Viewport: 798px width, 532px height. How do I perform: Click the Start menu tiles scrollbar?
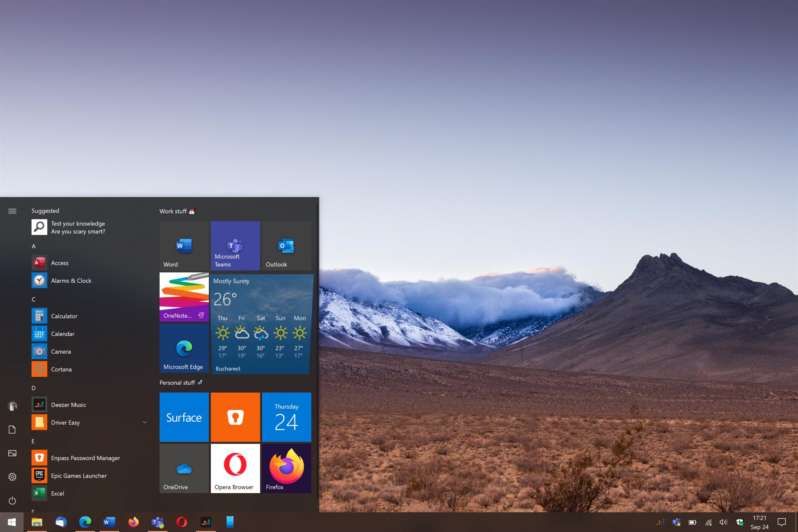pyautogui.click(x=318, y=351)
